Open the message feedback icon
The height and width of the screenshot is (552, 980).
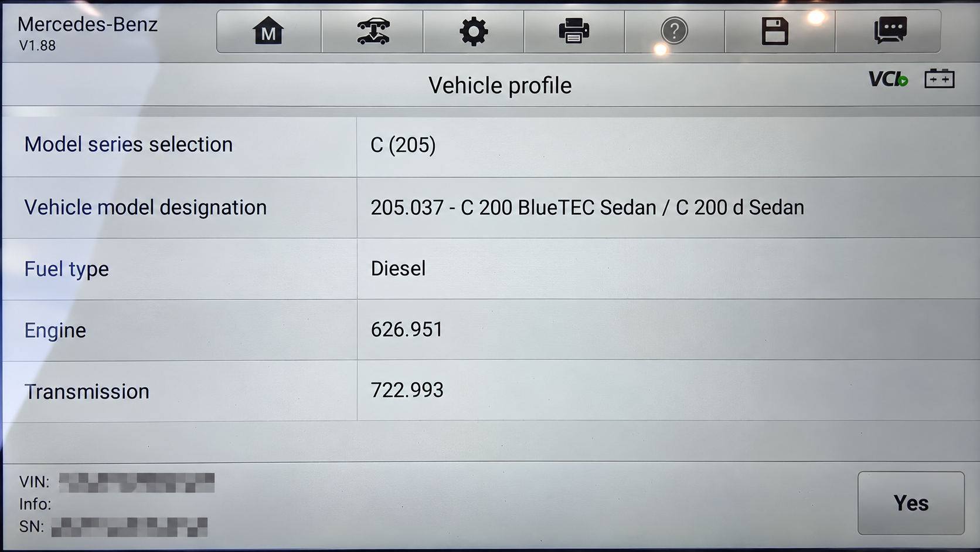(x=890, y=31)
